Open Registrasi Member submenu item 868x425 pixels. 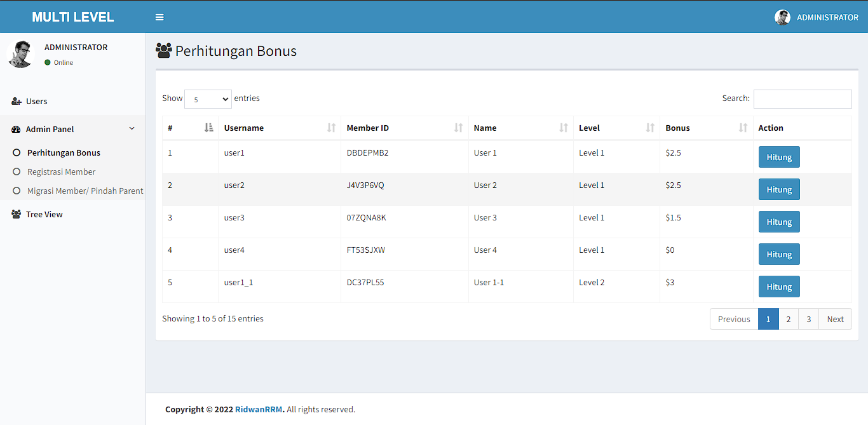(x=62, y=172)
